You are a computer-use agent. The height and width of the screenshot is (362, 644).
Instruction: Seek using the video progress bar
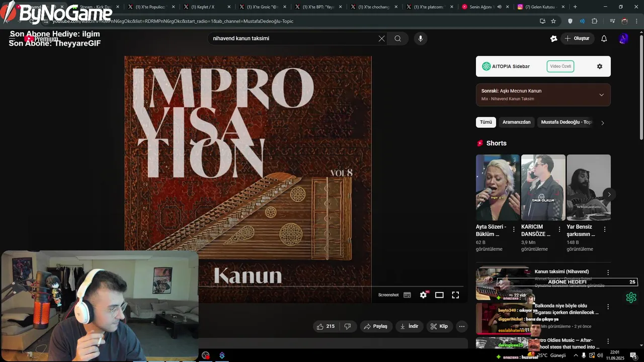point(331,287)
